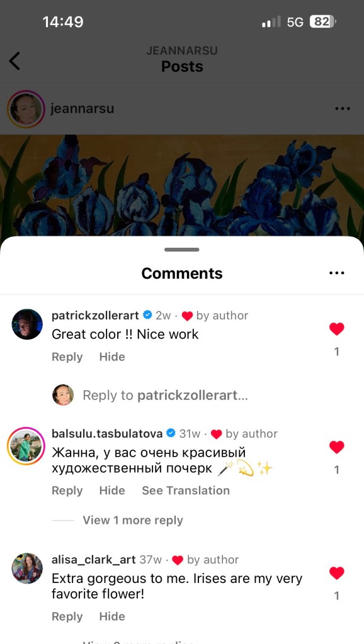
Task: Open patrickzollerart's profile picture
Action: pyautogui.click(x=27, y=325)
